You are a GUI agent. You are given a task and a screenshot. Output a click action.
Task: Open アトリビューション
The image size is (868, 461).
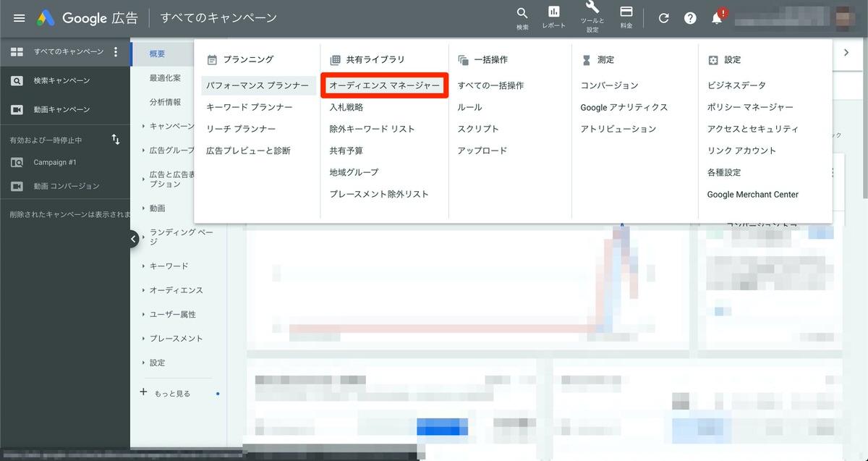tap(618, 129)
